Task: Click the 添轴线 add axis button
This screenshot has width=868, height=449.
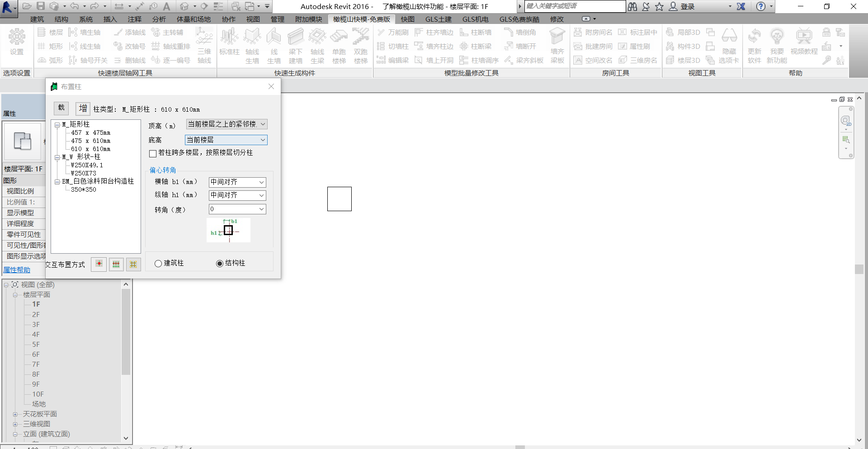Action: [x=130, y=33]
